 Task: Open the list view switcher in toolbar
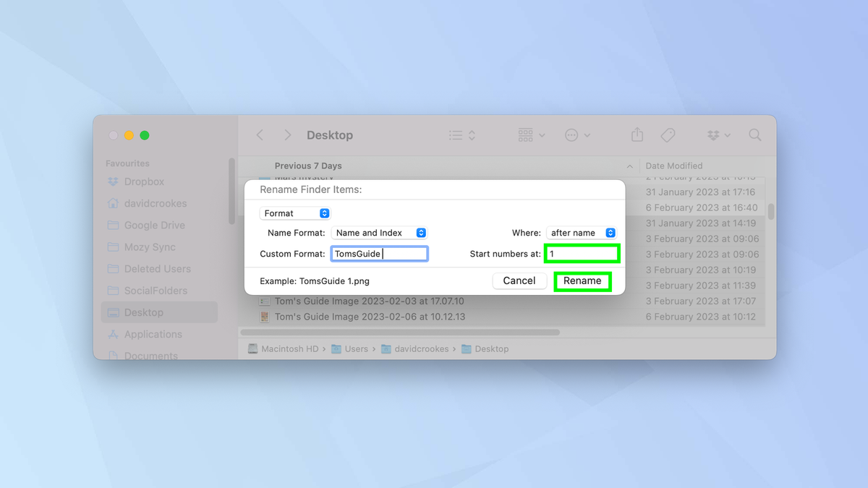tap(461, 135)
